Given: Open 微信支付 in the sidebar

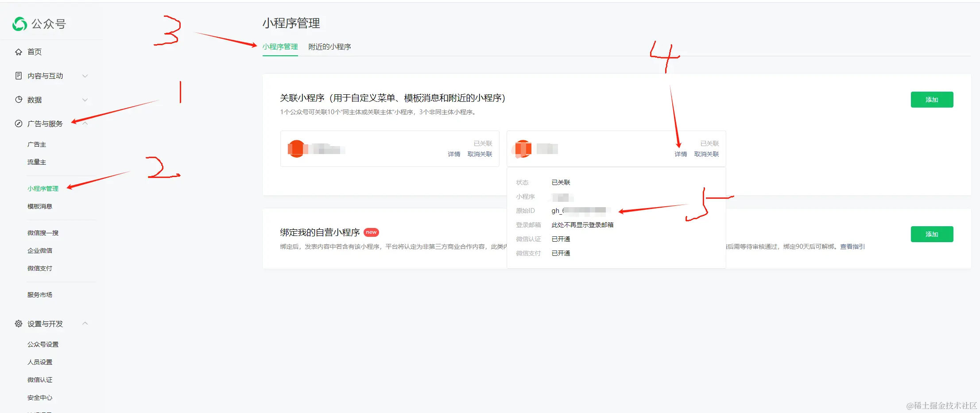Looking at the screenshot, I should coord(40,268).
